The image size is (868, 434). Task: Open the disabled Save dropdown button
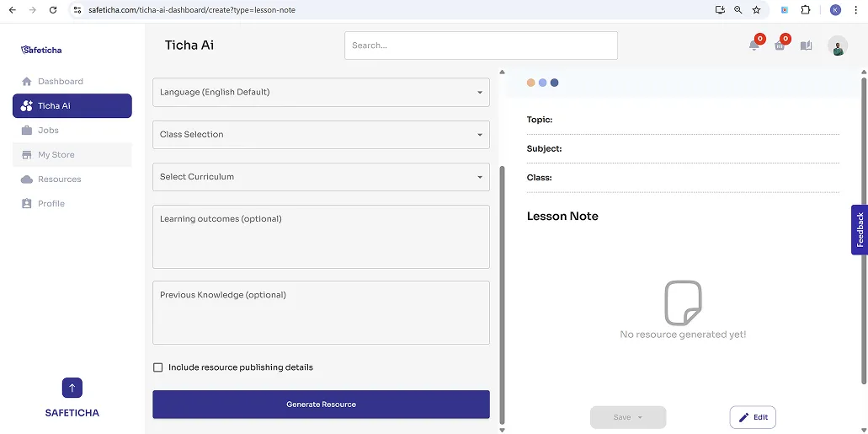(628, 417)
